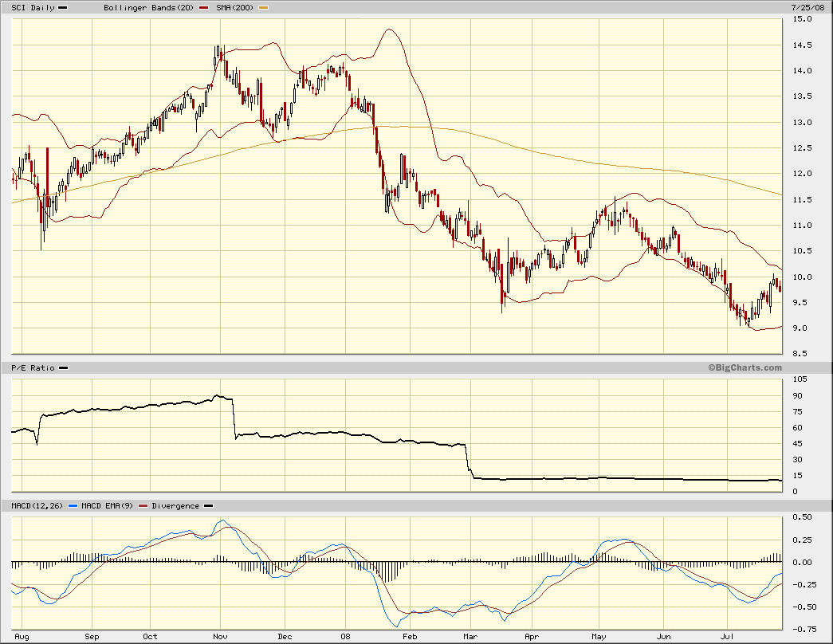Click the Feb month marker on time axis
The height and width of the screenshot is (644, 833).
410,637
